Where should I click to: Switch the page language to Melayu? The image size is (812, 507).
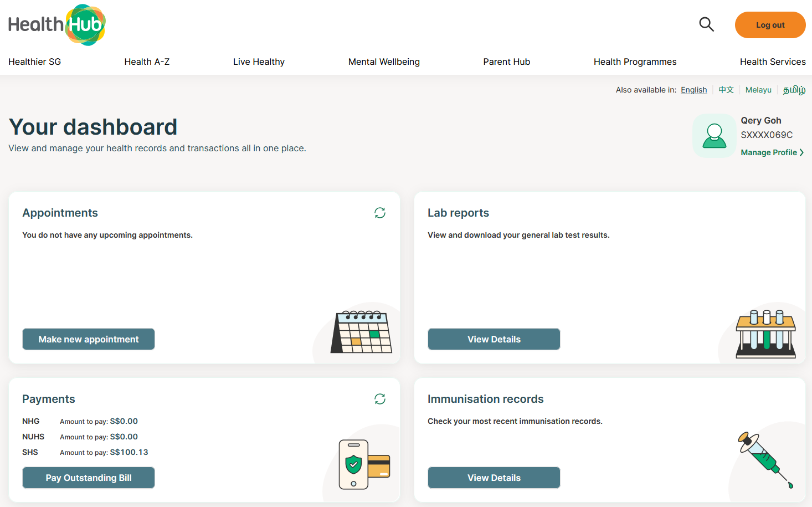point(758,90)
